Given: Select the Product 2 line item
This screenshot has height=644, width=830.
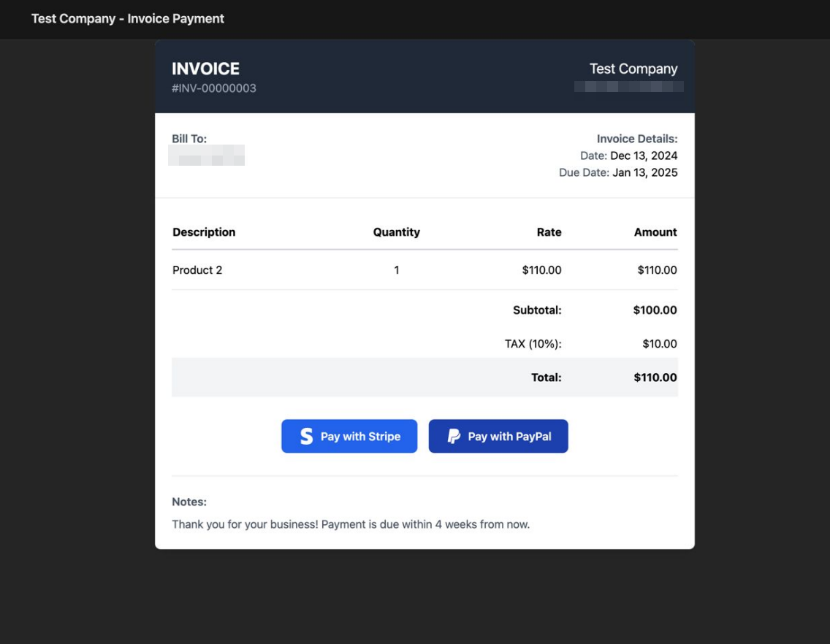Looking at the screenshot, I should pyautogui.click(x=197, y=269).
